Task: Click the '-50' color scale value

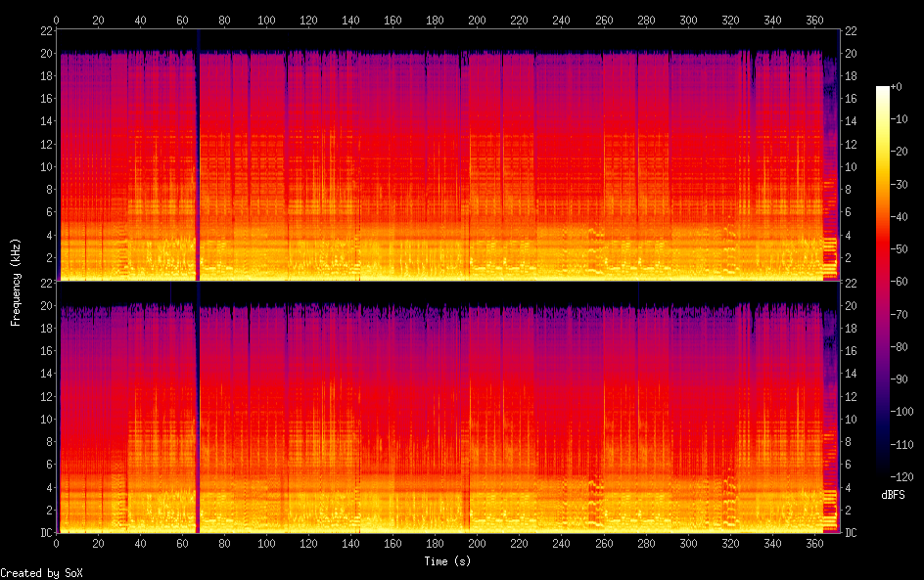Action: click(x=899, y=249)
